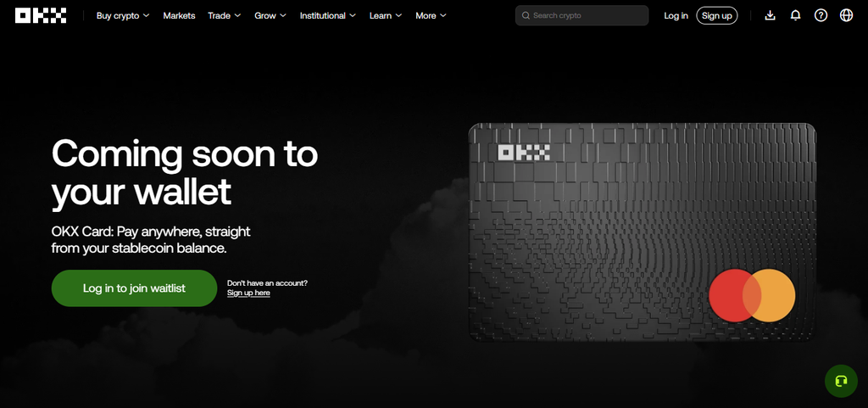Open the customer support chat bubble
The height and width of the screenshot is (408, 868).
(841, 381)
